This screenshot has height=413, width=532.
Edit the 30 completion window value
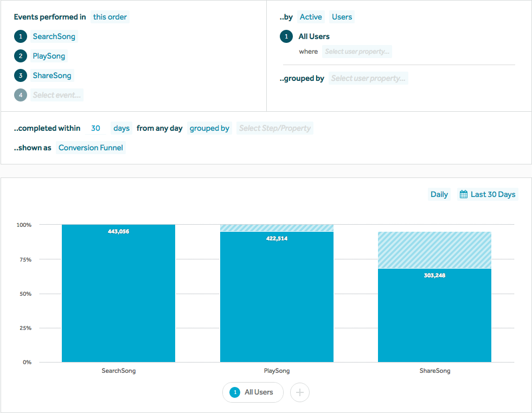(x=95, y=129)
